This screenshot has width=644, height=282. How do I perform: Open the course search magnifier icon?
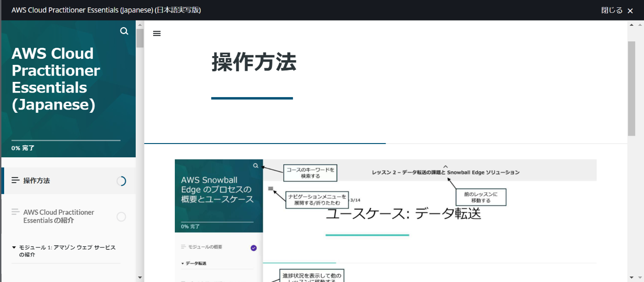click(x=124, y=31)
